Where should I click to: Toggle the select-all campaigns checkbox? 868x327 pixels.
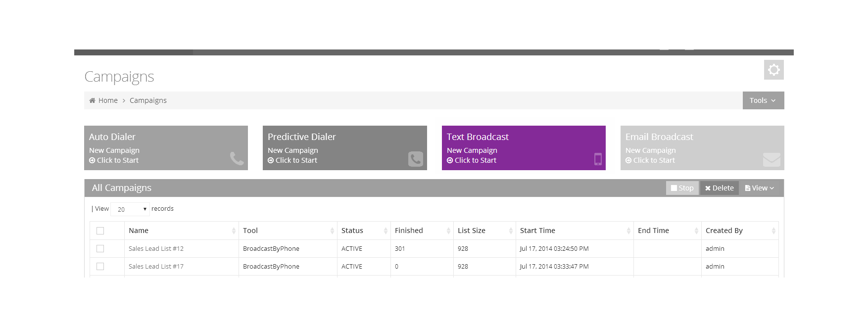100,231
